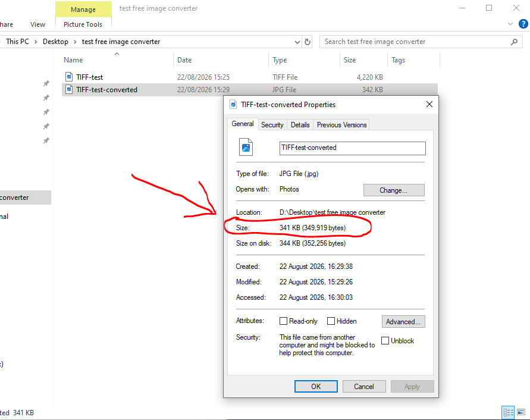Open the Security tab

[272, 125]
